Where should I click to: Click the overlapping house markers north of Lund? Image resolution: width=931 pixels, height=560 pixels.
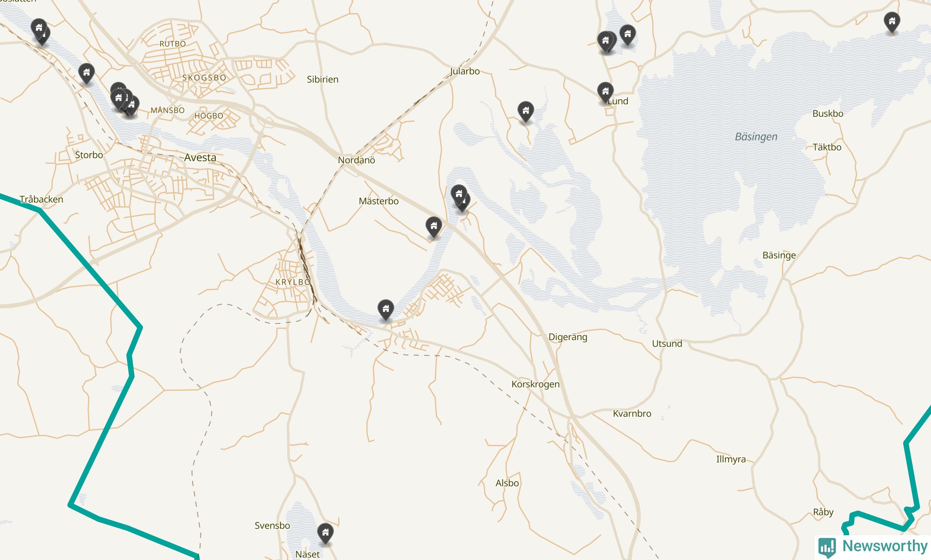coord(607,42)
